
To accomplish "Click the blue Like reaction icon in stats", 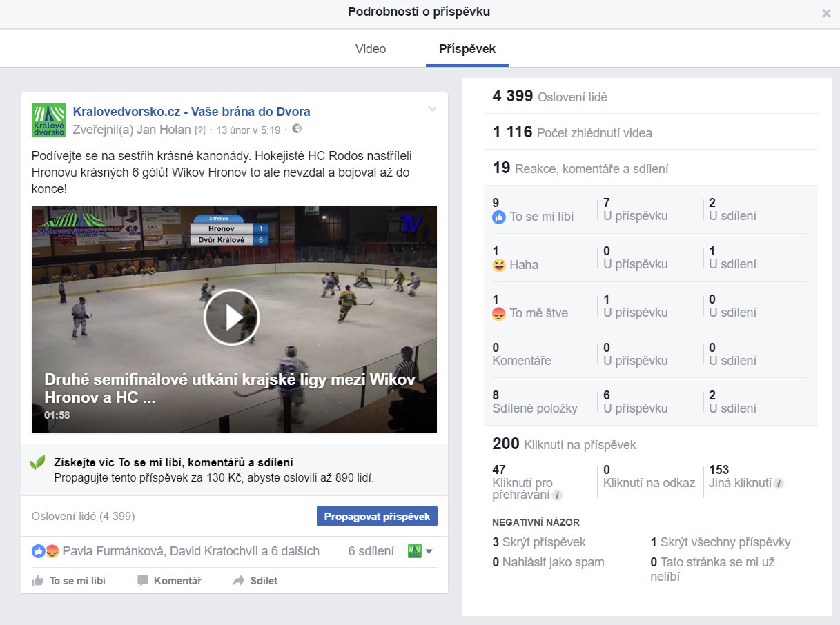I will pos(499,217).
